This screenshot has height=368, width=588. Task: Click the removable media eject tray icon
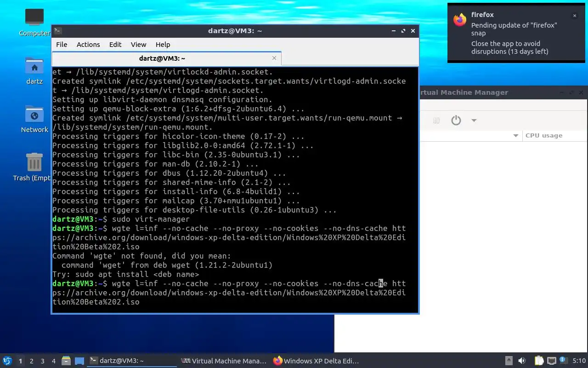coord(509,361)
